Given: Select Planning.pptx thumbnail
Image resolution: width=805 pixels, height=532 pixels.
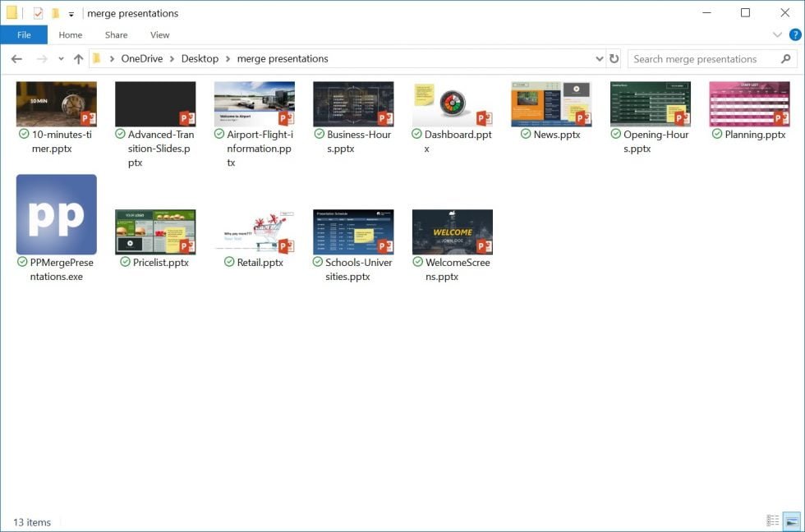Looking at the screenshot, I should pos(749,104).
